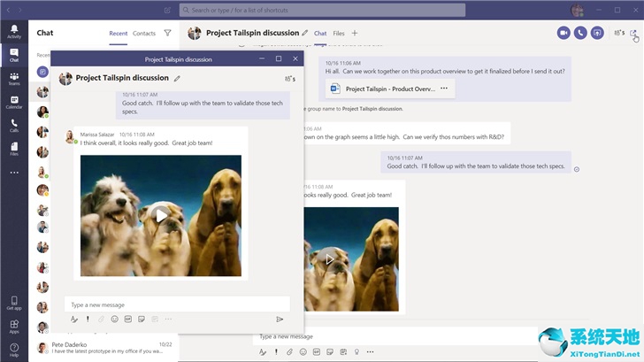Send the message in pop-out window
The image size is (644, 362).
[x=280, y=320]
